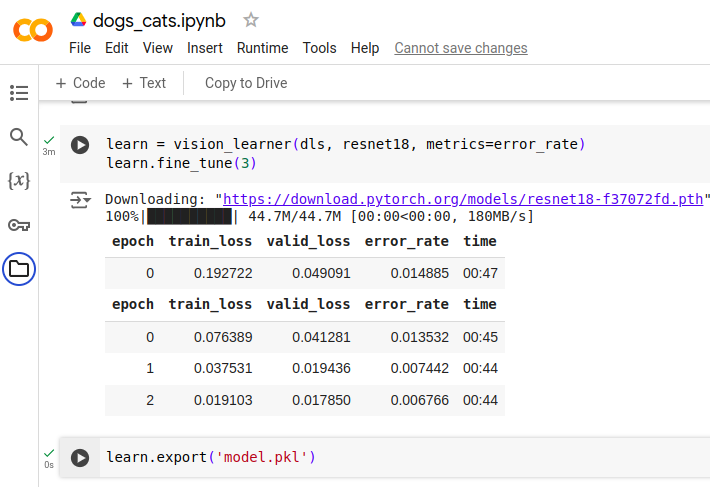Screen dimensions: 710x487
Task: Expand the Insert menu
Action: click(x=205, y=48)
